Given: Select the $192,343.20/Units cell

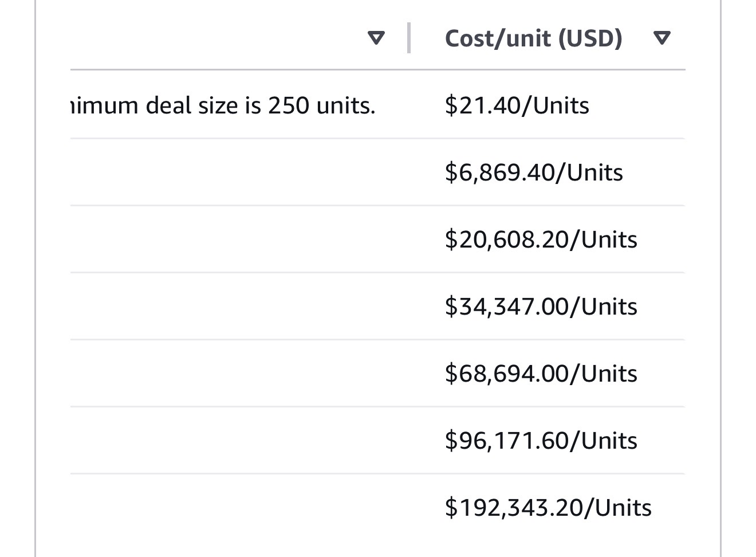Looking at the screenshot, I should 548,508.
